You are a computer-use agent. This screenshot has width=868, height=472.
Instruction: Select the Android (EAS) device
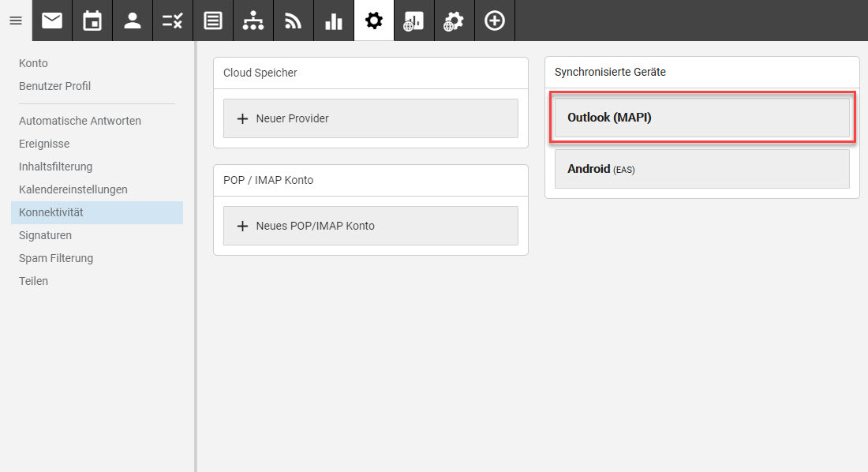point(702,169)
